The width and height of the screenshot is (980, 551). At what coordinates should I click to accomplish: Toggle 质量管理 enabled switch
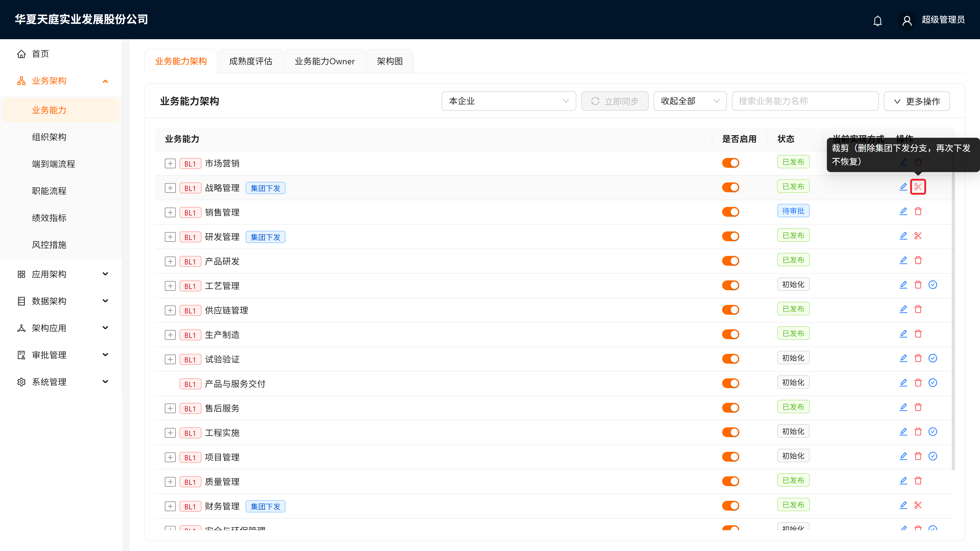coord(730,481)
